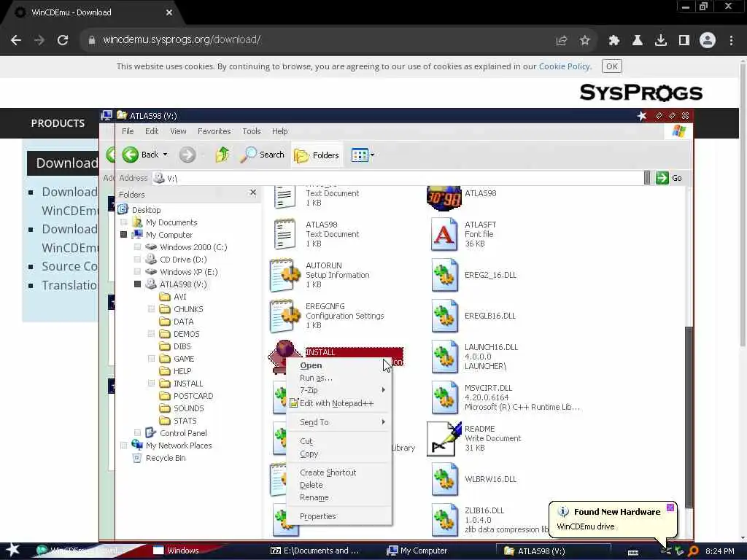
Task: Select MSVCIRT.DLL file icon
Action: (444, 397)
